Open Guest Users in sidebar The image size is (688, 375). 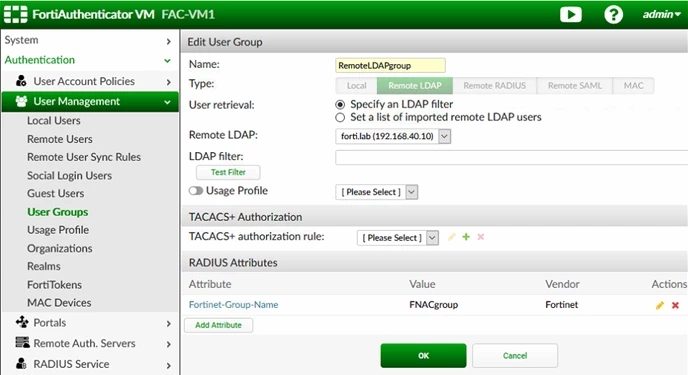pyautogui.click(x=55, y=193)
